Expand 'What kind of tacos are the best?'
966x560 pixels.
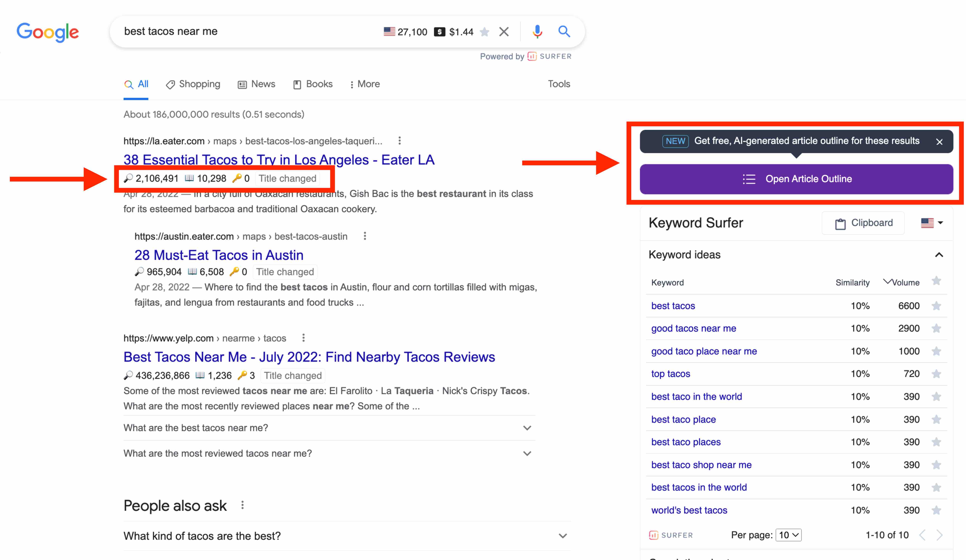pos(562,536)
